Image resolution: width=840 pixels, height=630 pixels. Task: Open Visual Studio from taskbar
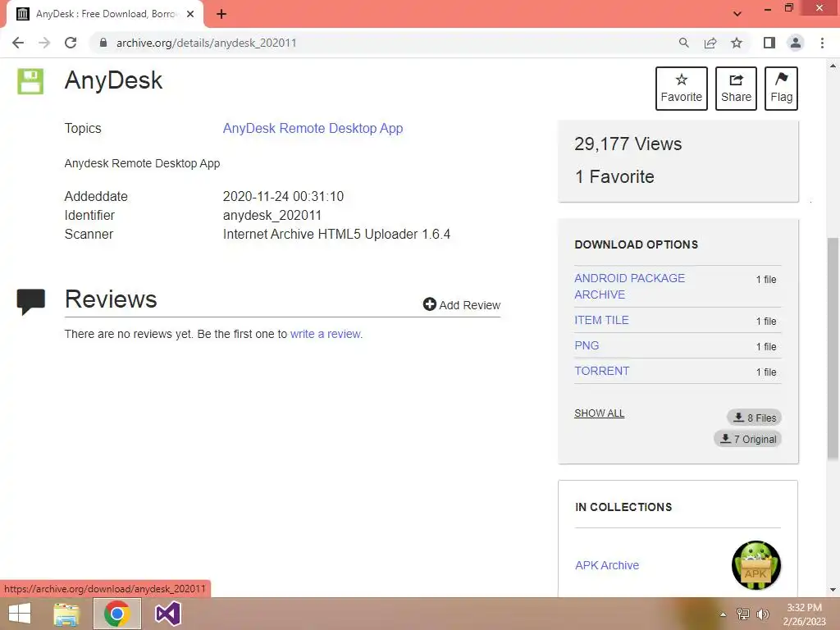[167, 614]
